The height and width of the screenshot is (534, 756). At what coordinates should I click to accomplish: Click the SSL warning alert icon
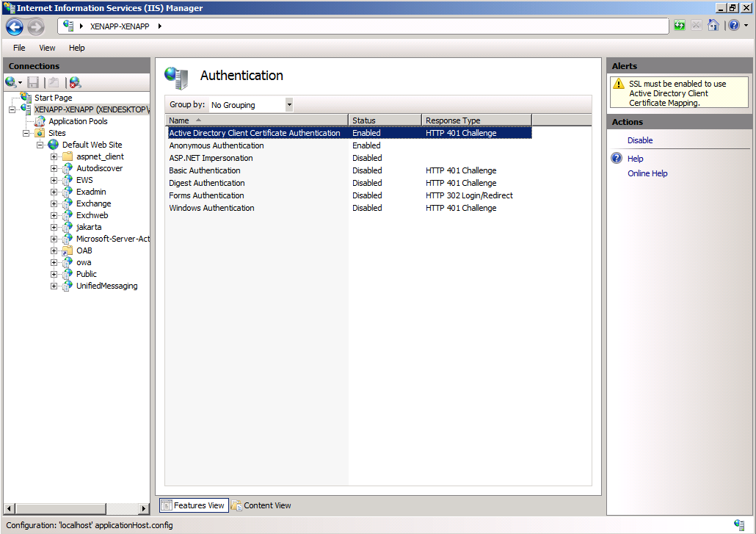(619, 84)
